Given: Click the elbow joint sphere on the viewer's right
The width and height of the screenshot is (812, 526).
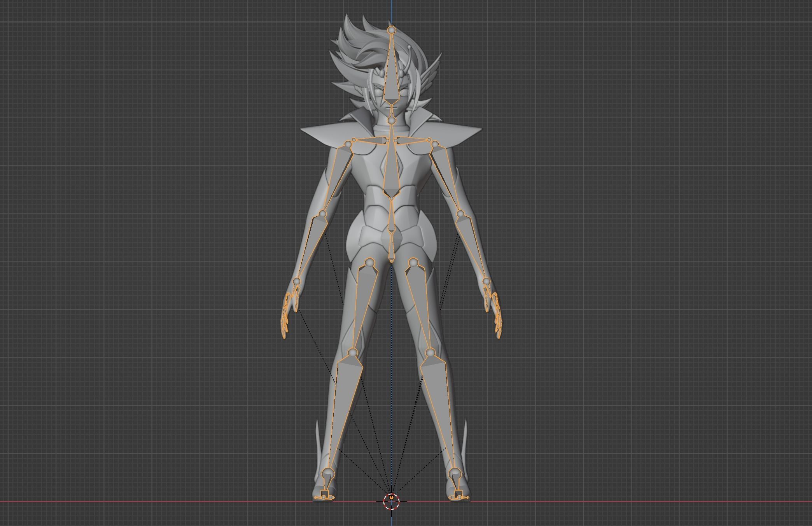Looking at the screenshot, I should [x=460, y=214].
